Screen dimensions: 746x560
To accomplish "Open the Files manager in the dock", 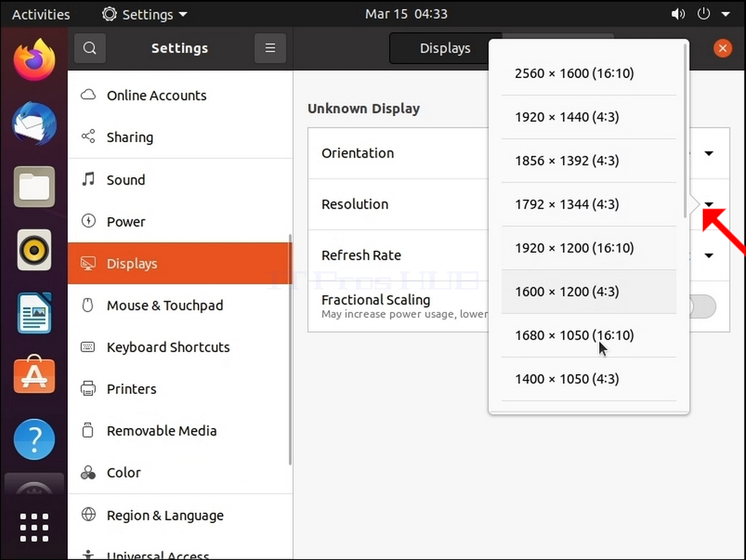I will coord(34,187).
